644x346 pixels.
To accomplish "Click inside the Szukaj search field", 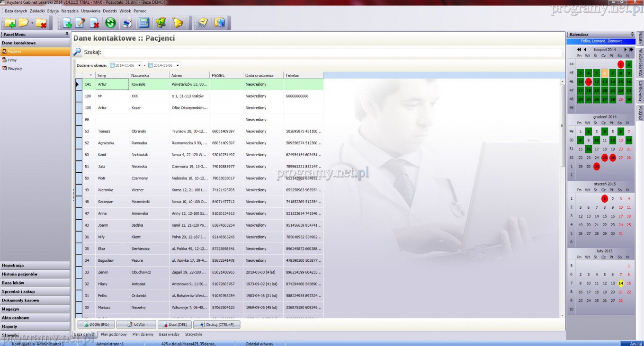I will pos(332,52).
